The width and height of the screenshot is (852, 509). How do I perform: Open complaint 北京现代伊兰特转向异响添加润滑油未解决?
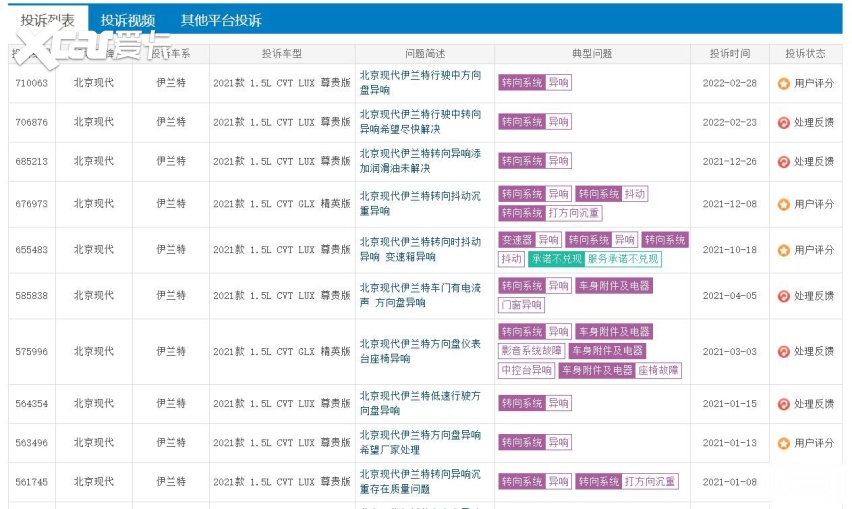click(420, 161)
